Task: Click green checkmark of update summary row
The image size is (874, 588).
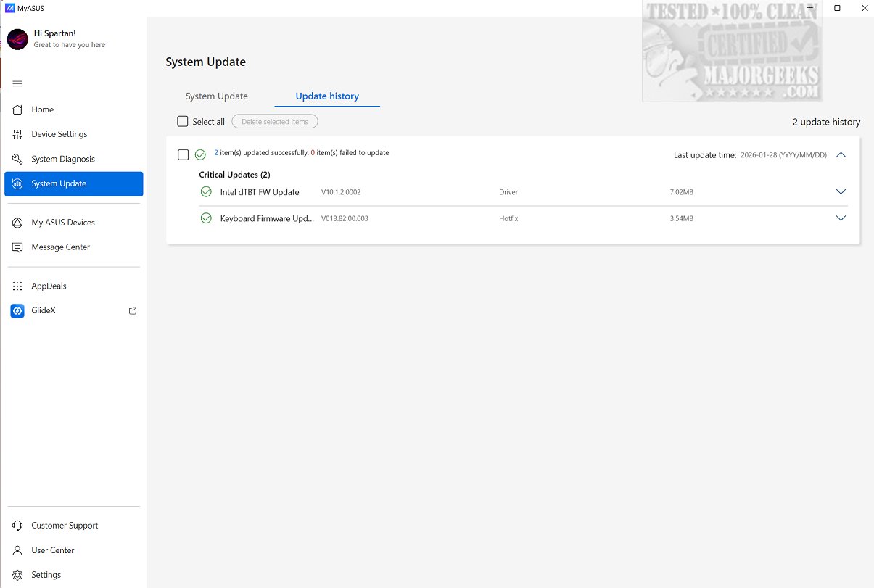Action: click(x=200, y=154)
